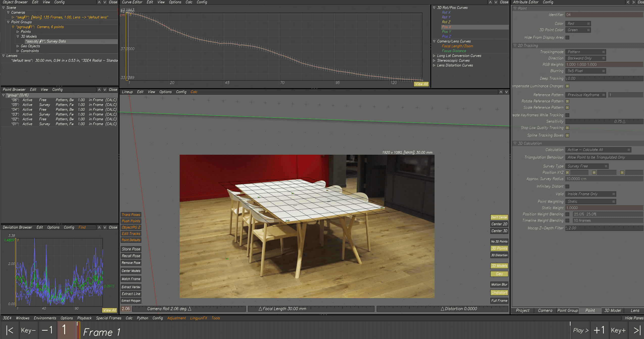Expand the Long Lat Conversion Curves group
Image resolution: width=644 pixels, height=339 pixels.
click(x=434, y=56)
